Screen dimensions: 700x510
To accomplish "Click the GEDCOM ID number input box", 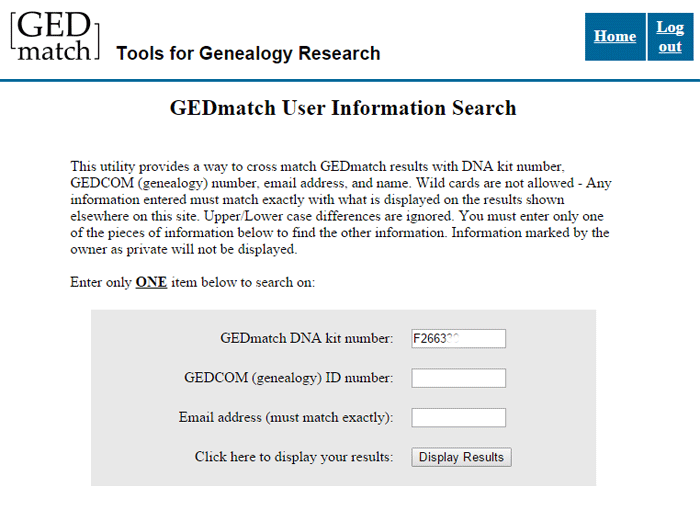I will (x=458, y=378).
